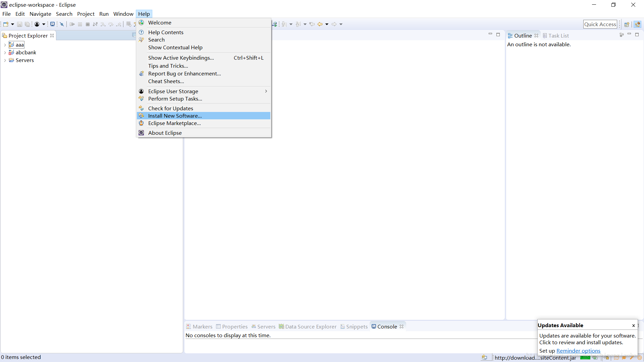Image resolution: width=644 pixels, height=362 pixels.
Task: Click the Suspend debug icon
Action: click(x=80, y=24)
